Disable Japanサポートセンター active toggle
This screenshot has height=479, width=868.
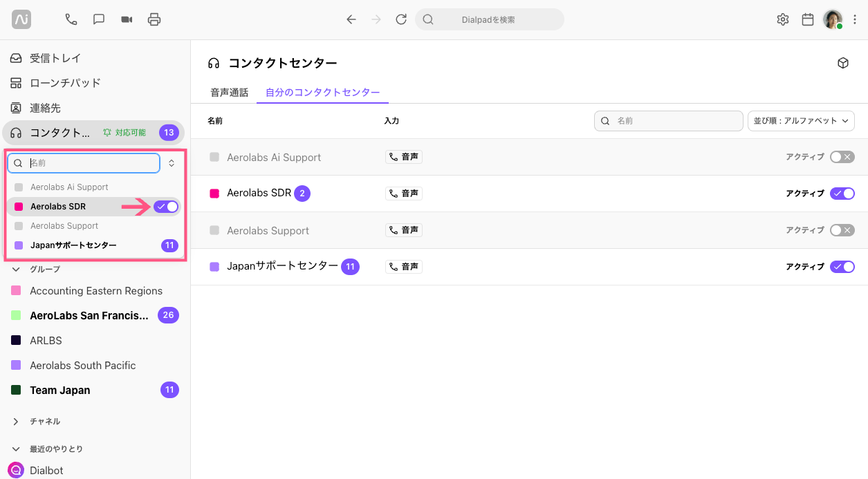842,267
